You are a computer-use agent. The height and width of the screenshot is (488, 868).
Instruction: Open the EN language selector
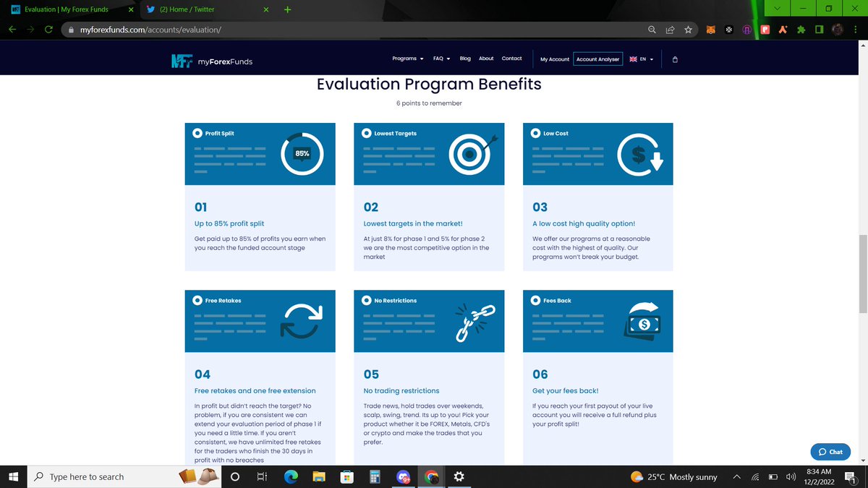coord(642,59)
